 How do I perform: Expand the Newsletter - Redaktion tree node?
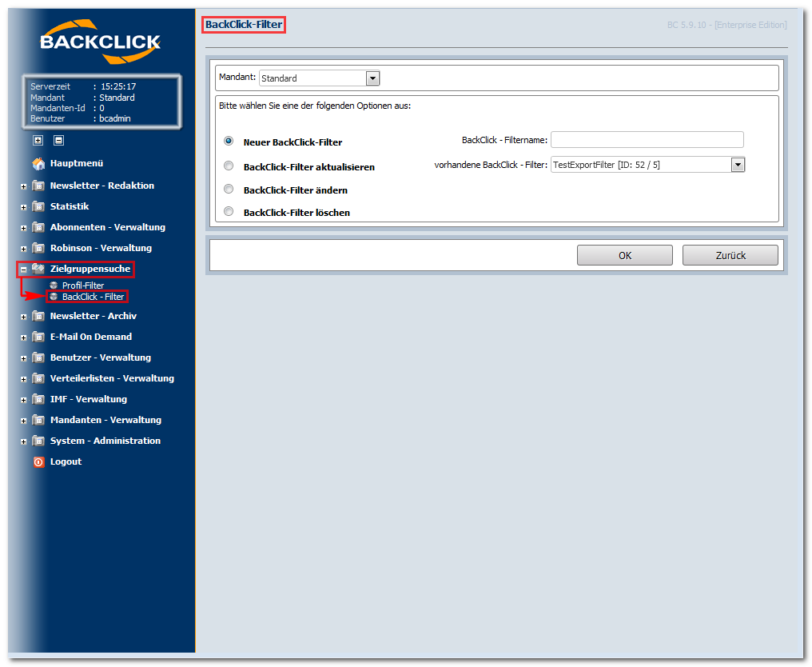tap(23, 186)
